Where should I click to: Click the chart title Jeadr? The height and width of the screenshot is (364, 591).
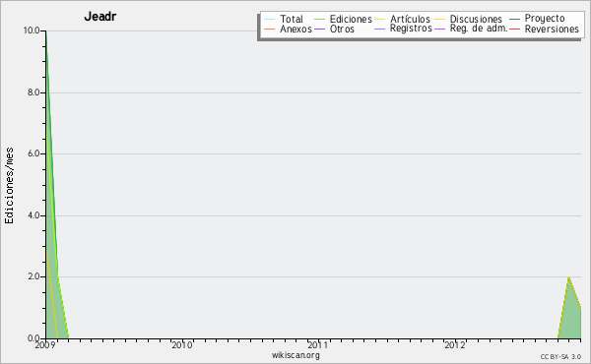click(x=100, y=16)
